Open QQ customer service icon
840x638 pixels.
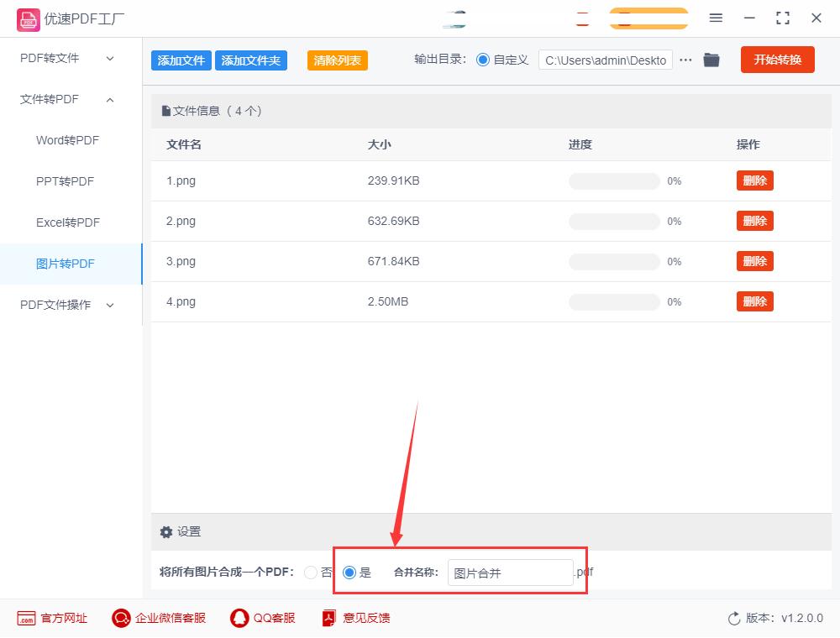[x=238, y=618]
